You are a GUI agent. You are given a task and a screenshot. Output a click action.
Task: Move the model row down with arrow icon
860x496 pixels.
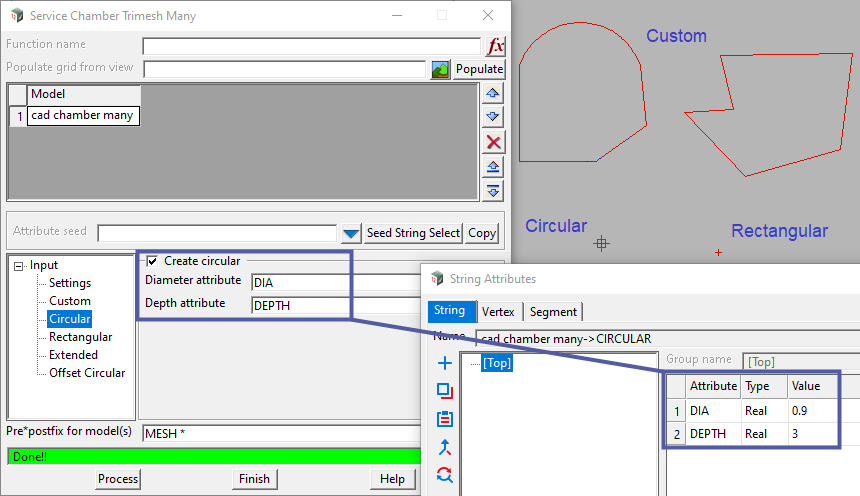pyautogui.click(x=493, y=117)
